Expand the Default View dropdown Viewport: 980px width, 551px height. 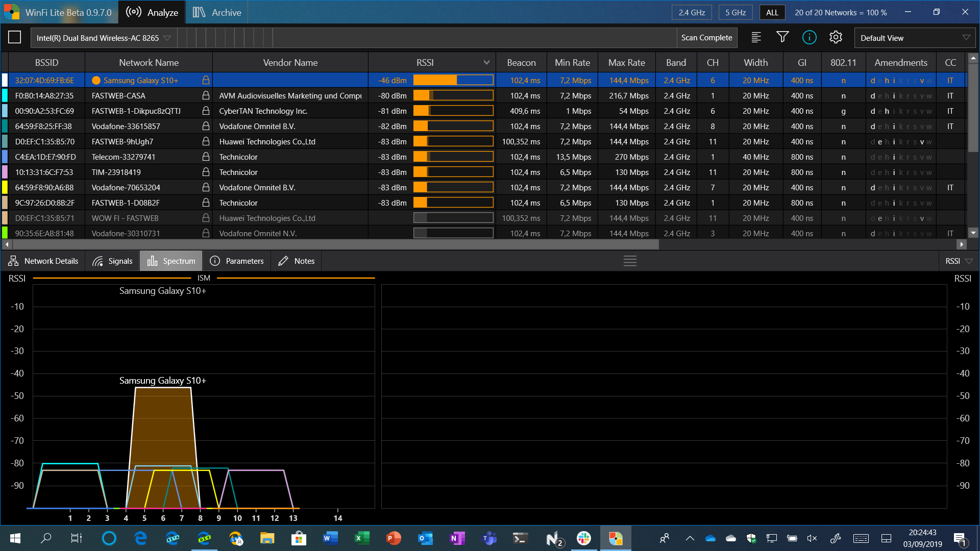click(x=915, y=38)
